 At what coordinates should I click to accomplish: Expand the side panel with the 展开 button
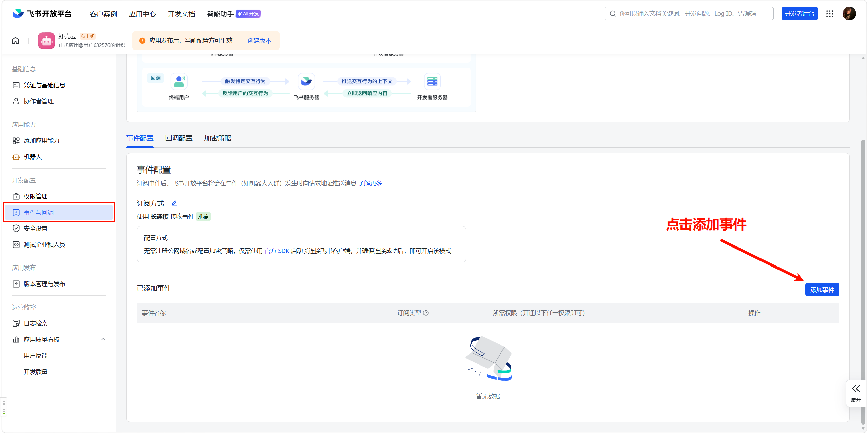coord(856,393)
